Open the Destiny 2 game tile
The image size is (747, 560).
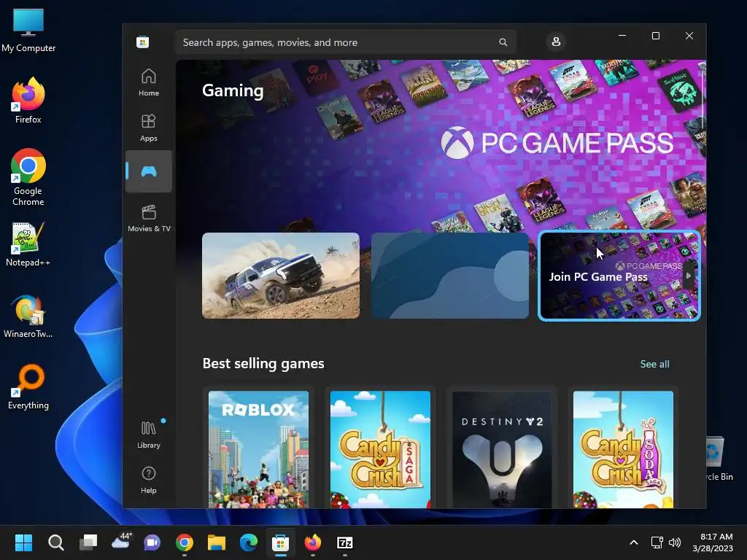point(502,449)
